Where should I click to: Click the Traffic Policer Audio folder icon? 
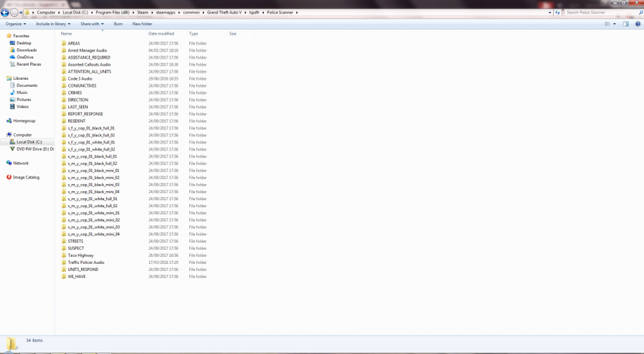point(64,262)
